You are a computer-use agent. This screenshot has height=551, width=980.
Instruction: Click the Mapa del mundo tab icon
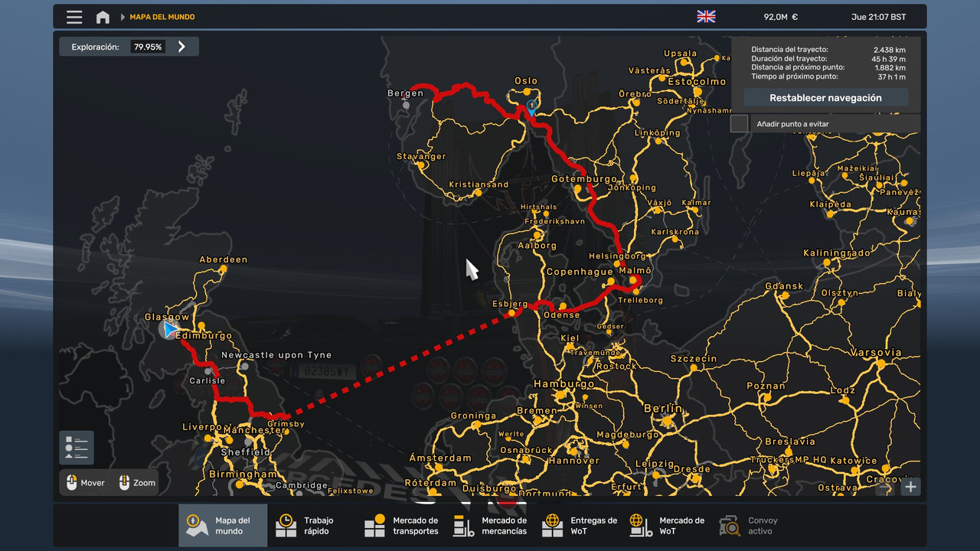tap(198, 525)
